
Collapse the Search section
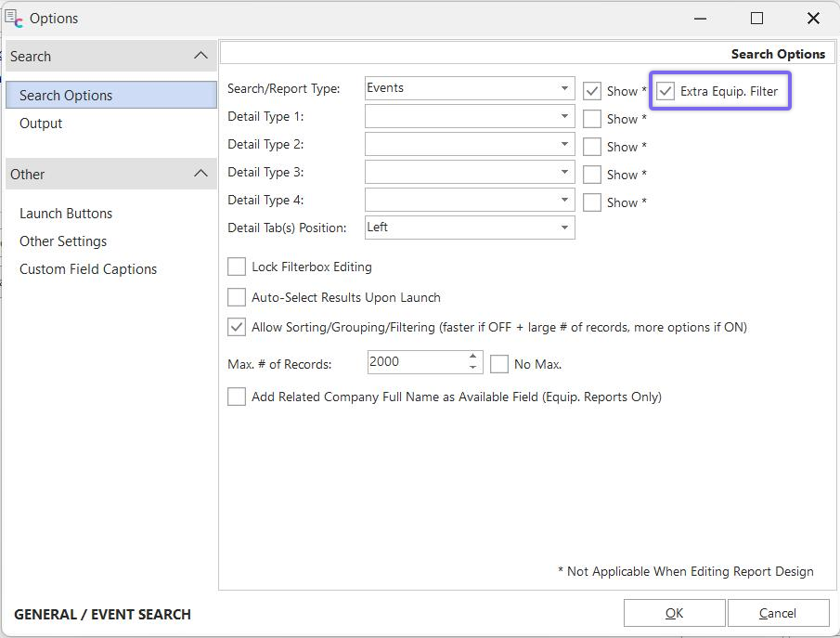200,56
